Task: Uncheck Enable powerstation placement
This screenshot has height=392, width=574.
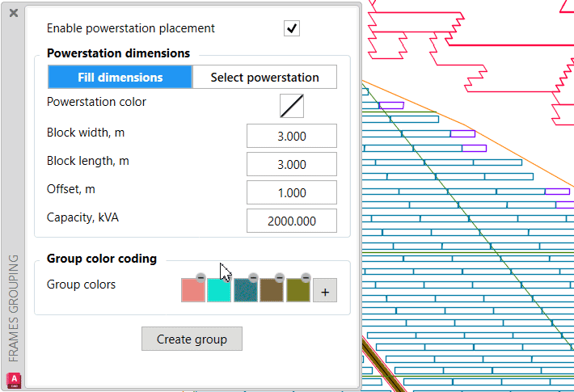Action: (x=292, y=28)
